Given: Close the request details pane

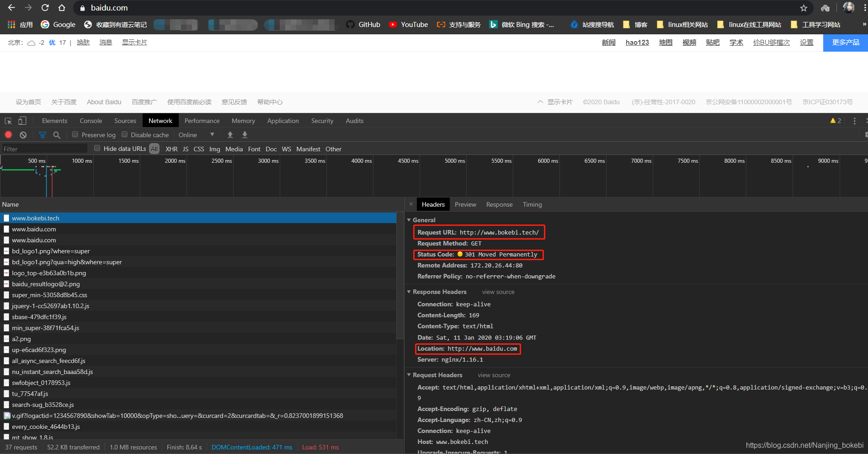Looking at the screenshot, I should click(411, 204).
